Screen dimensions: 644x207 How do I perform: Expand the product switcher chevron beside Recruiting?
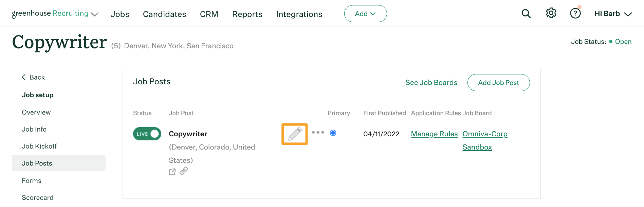click(x=95, y=14)
